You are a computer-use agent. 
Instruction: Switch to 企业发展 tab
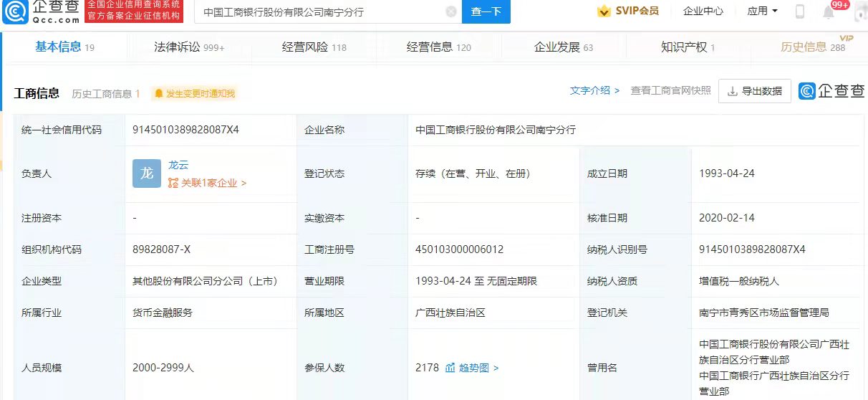pos(564,47)
